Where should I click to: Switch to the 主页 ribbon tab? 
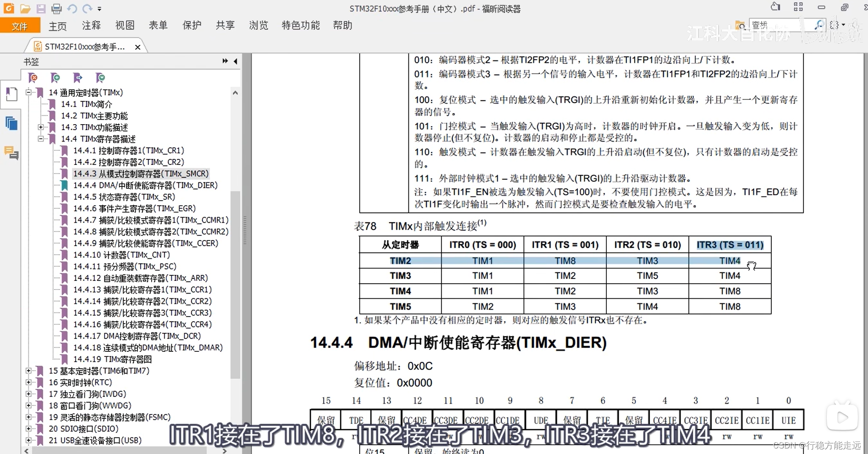58,26
